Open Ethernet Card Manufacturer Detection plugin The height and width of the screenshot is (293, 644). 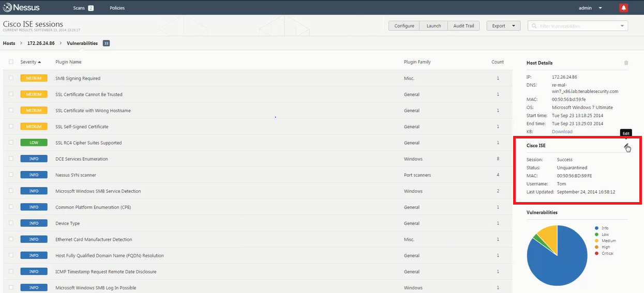click(94, 240)
